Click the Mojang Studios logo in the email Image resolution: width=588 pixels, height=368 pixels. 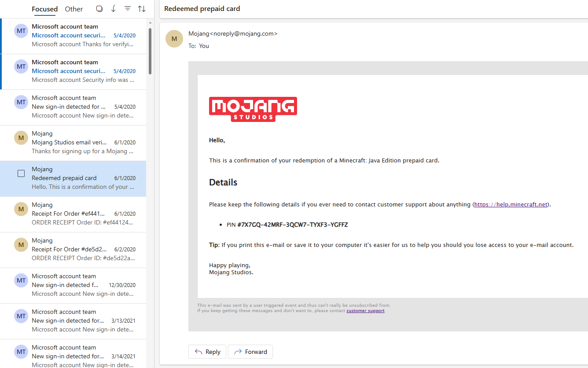tap(253, 109)
